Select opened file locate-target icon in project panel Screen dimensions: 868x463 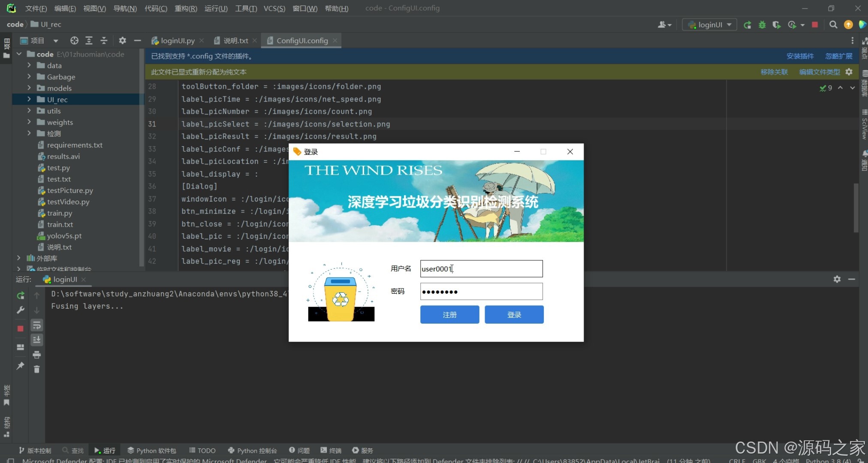pyautogui.click(x=74, y=40)
